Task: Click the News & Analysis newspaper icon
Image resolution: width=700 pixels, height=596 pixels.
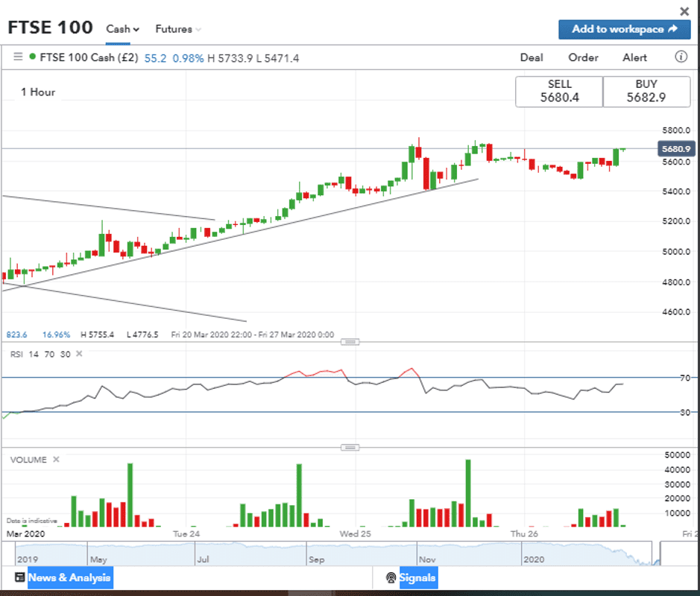Action: point(19,577)
